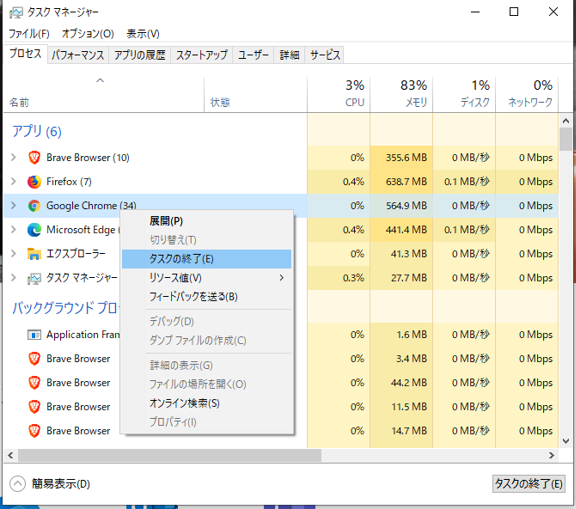Sort by the ディスク column header

(x=464, y=94)
